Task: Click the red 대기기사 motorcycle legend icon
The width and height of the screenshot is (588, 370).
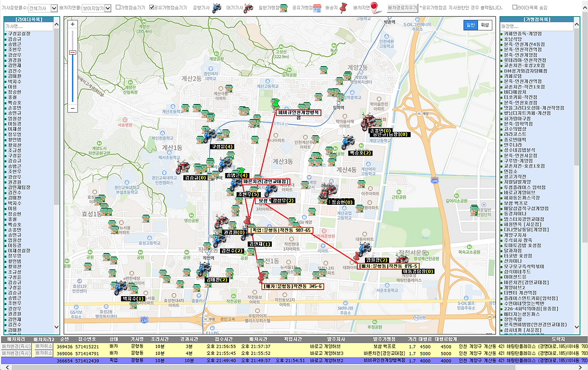Action: (x=249, y=8)
